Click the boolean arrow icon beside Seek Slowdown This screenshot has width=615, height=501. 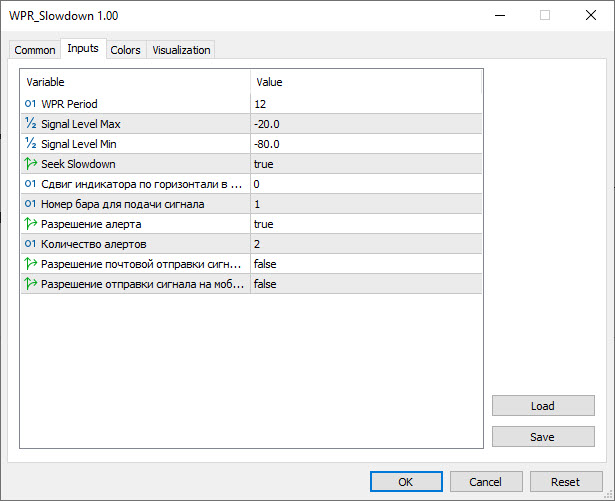coord(30,164)
